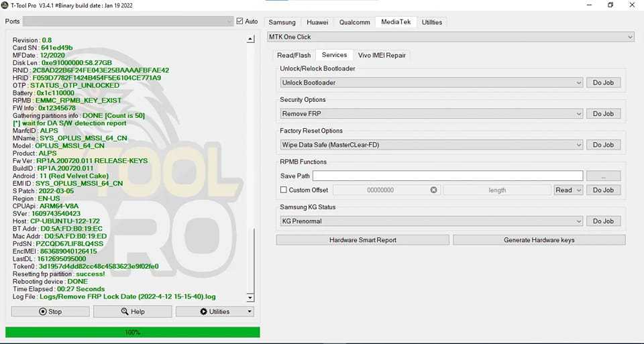Expand the Utilities button dropdown arrow
Viewport: 644px width, 344px height.
tap(250, 312)
